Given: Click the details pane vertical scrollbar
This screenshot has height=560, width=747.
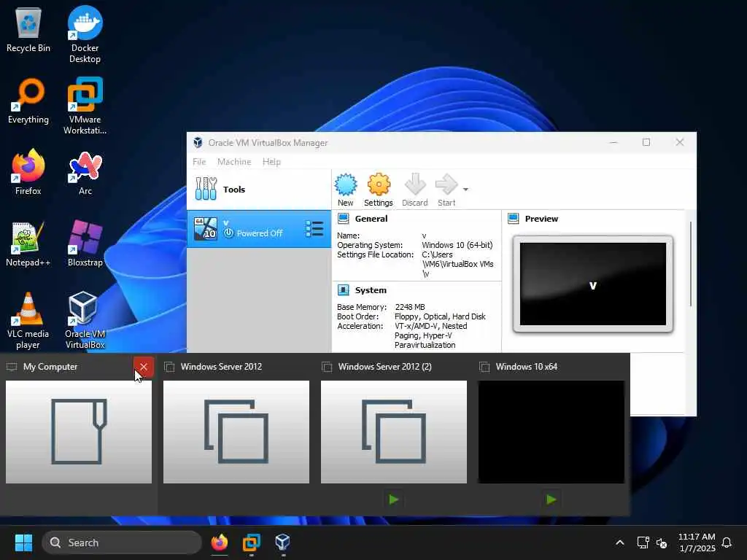Looking at the screenshot, I should (x=690, y=264).
